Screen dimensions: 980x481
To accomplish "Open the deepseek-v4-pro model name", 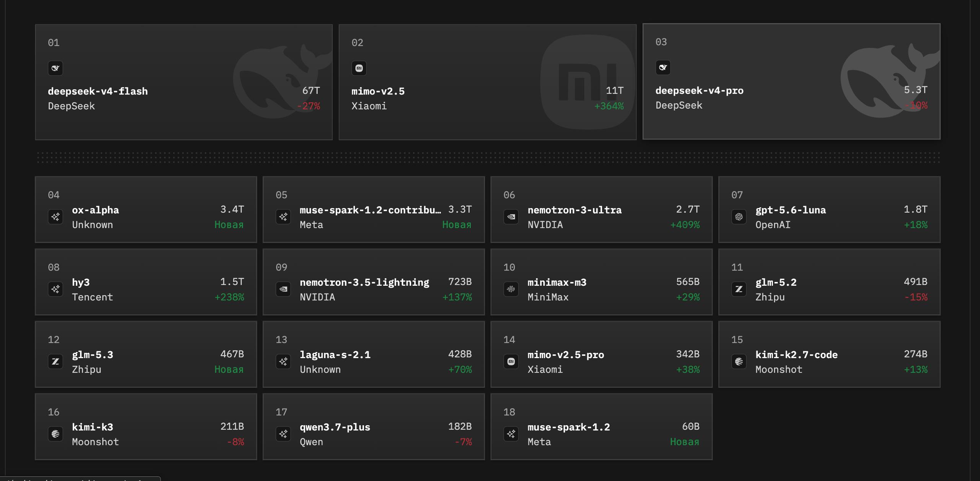I will point(699,90).
